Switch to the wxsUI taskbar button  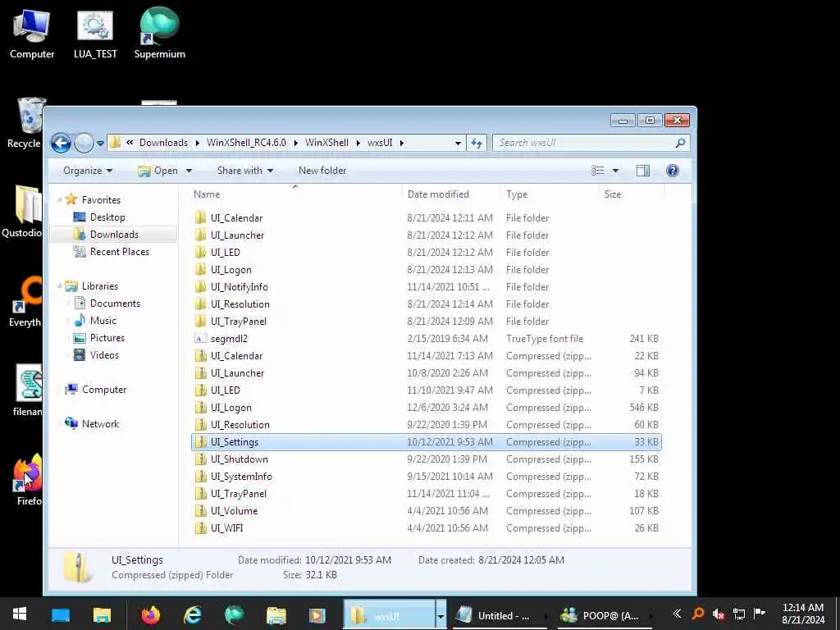[390, 615]
